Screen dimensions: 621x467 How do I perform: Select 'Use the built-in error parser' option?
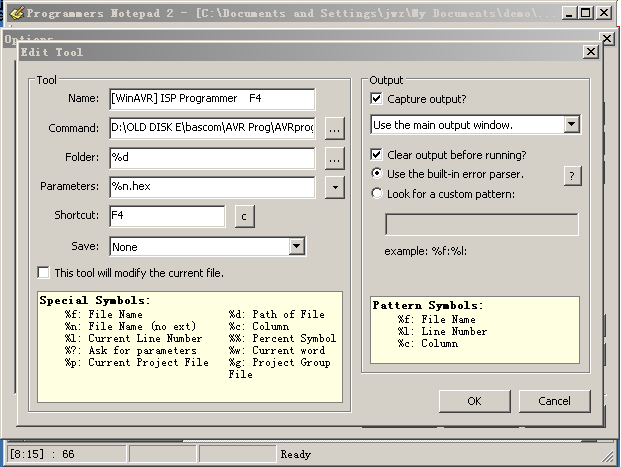pyautogui.click(x=377, y=174)
